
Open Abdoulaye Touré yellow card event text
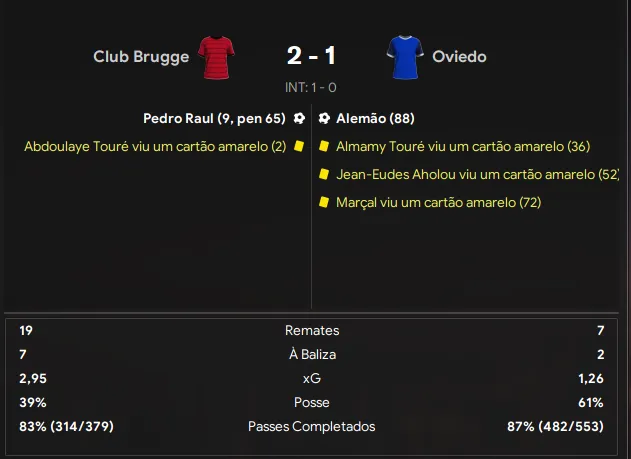[x=154, y=146]
